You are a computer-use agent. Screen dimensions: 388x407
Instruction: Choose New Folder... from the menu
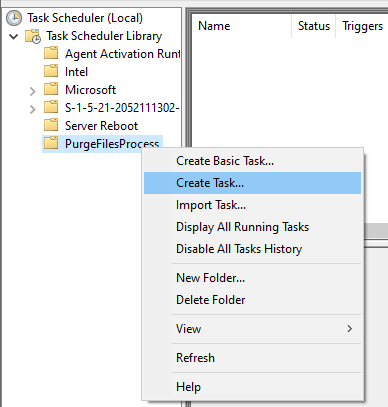point(252,278)
